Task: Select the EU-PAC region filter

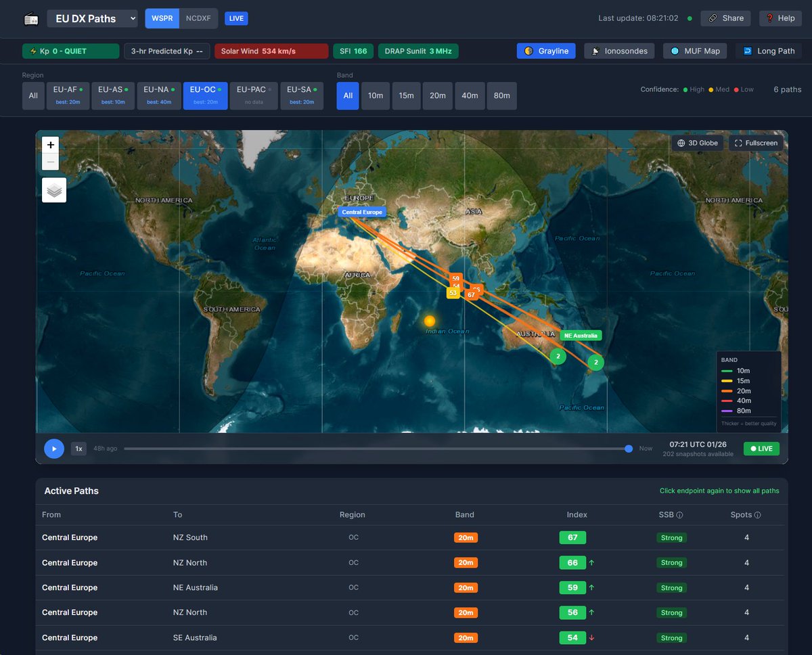Action: [254, 95]
